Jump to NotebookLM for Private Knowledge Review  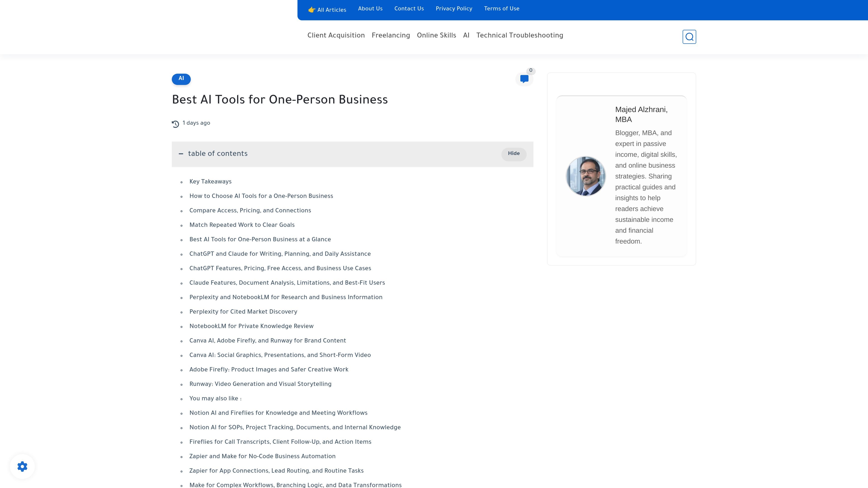coord(251,326)
